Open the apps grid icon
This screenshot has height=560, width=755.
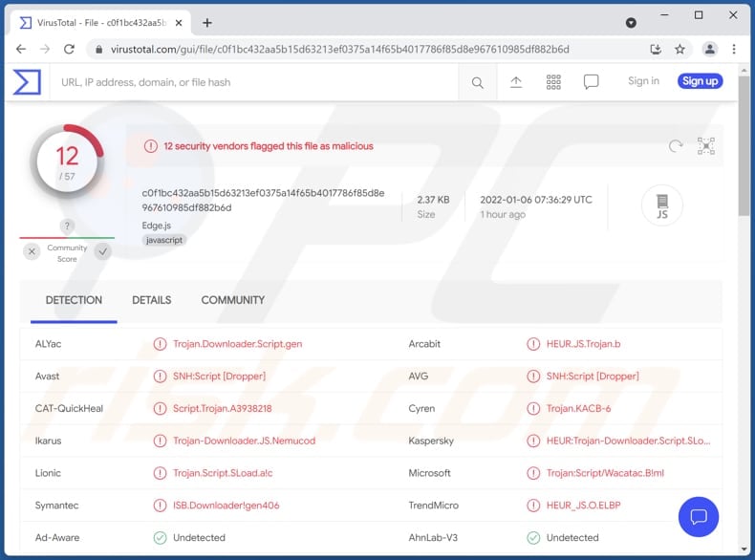point(553,82)
